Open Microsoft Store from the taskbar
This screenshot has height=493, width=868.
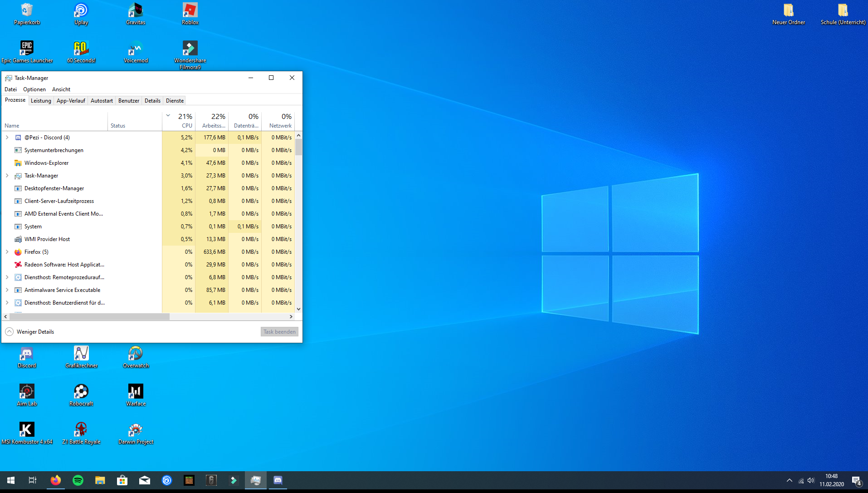(122, 480)
